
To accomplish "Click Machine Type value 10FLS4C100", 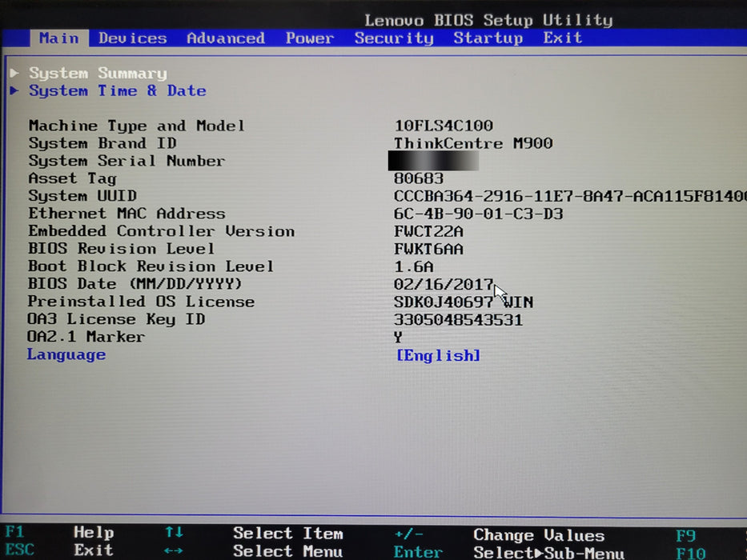I will 444,126.
